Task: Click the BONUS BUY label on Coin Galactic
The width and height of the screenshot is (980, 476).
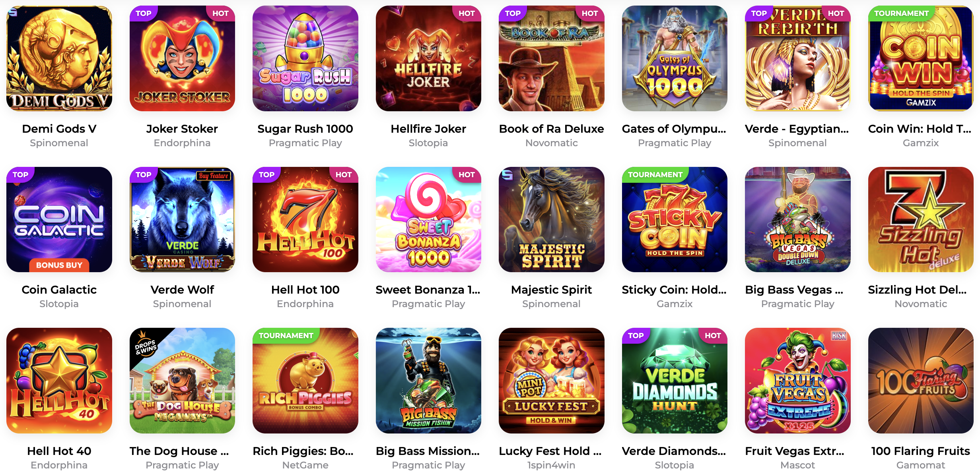Action: pos(59,265)
